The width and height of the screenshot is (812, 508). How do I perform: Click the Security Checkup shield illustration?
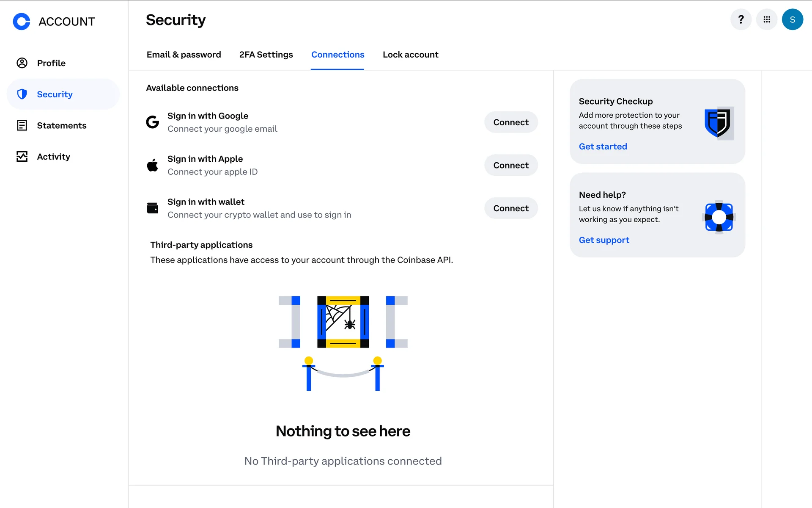[x=719, y=123]
